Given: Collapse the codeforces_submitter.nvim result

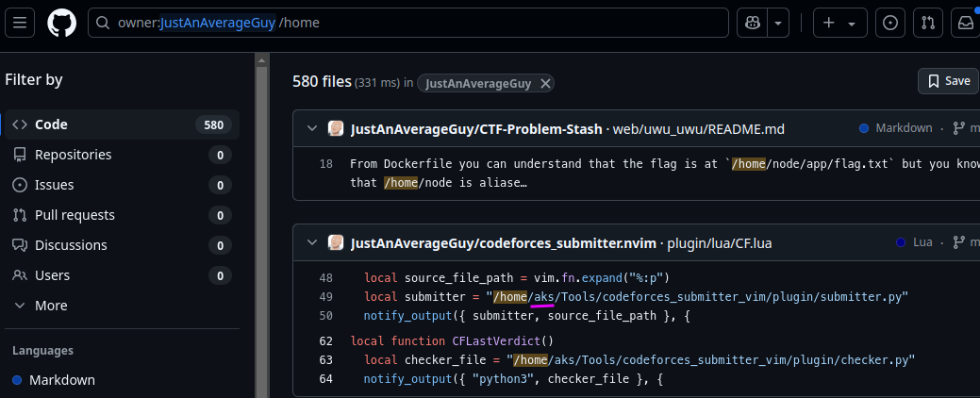Looking at the screenshot, I should click(311, 242).
